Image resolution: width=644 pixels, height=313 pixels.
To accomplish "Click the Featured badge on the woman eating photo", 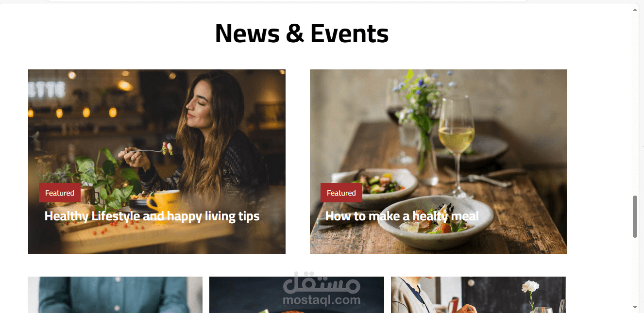I will pos(60,193).
